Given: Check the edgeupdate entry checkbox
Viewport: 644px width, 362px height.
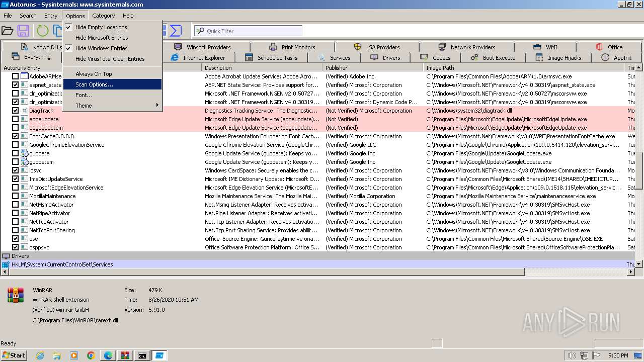Looking at the screenshot, I should tap(15, 119).
